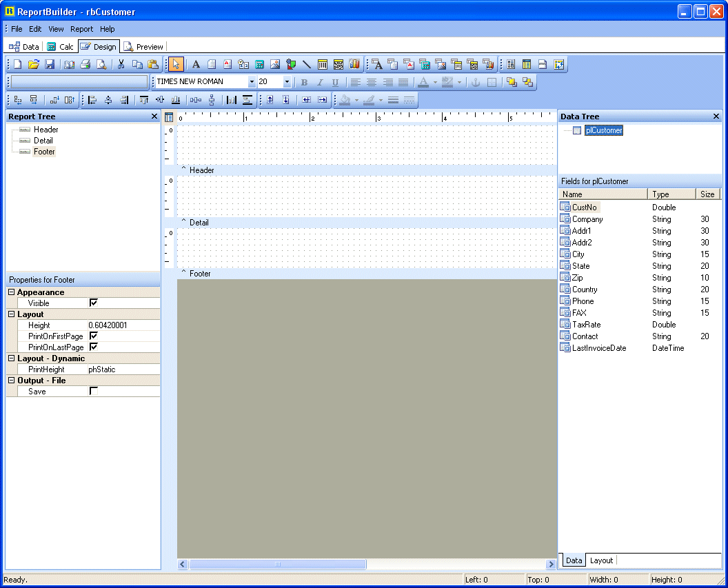
Task: Click the New report icon
Action: coord(18,64)
